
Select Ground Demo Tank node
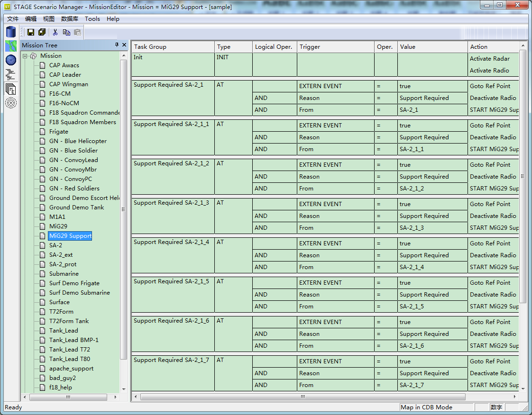(77, 207)
